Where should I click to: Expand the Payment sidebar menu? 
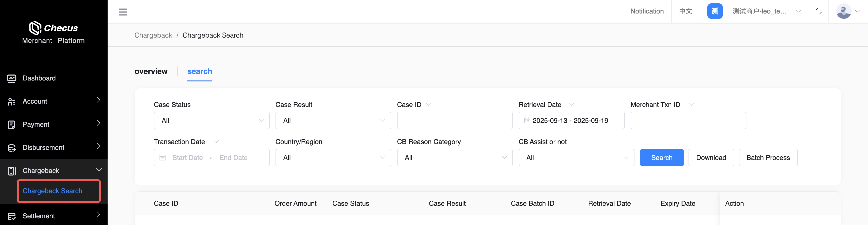[x=54, y=125]
